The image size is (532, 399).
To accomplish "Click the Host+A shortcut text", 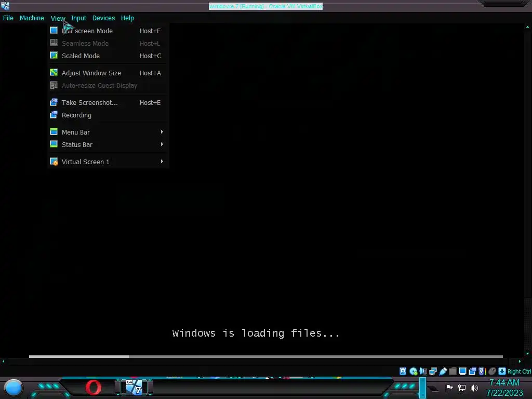I will (x=150, y=73).
